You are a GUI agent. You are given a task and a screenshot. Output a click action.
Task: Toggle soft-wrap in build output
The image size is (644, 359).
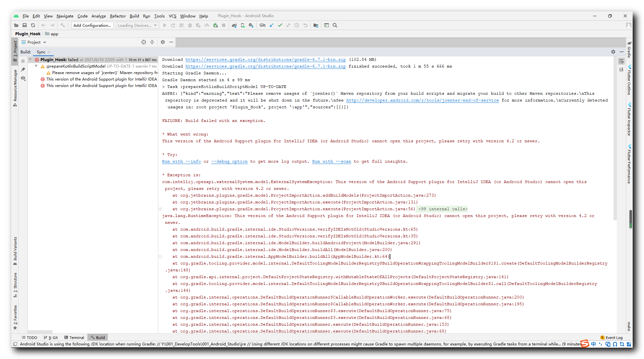click(x=621, y=61)
